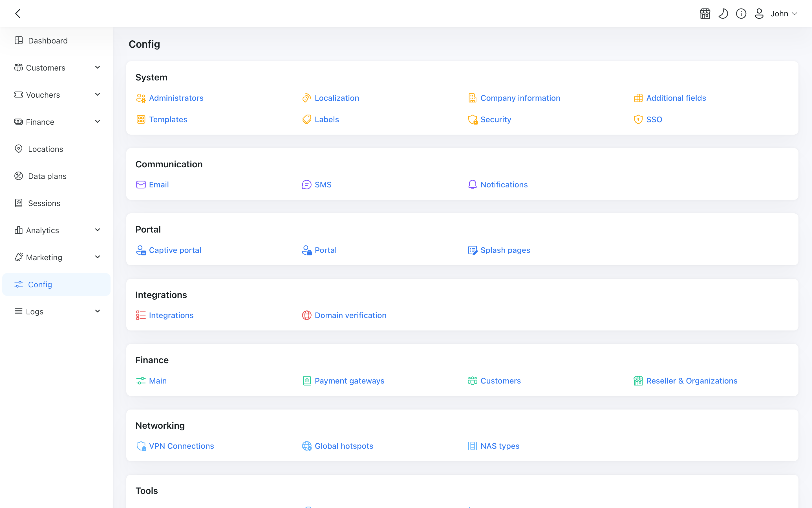812x508 pixels.
Task: Open the John account dropdown
Action: pos(784,14)
